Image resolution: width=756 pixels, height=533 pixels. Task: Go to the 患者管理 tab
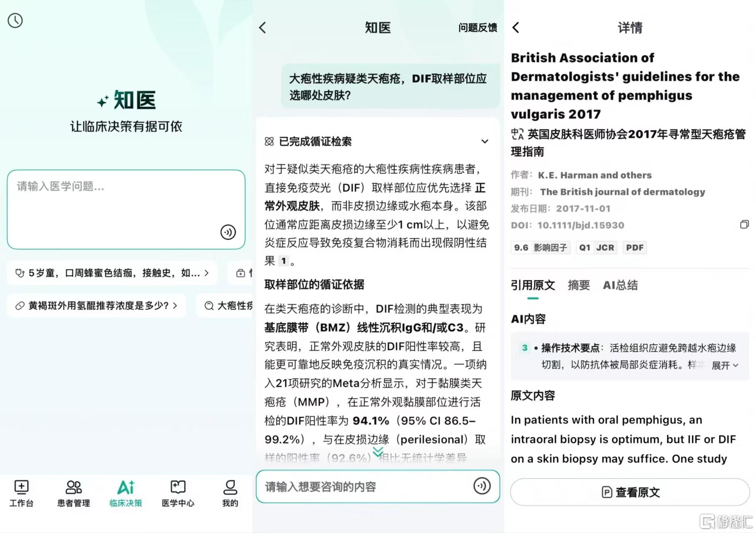tap(74, 493)
